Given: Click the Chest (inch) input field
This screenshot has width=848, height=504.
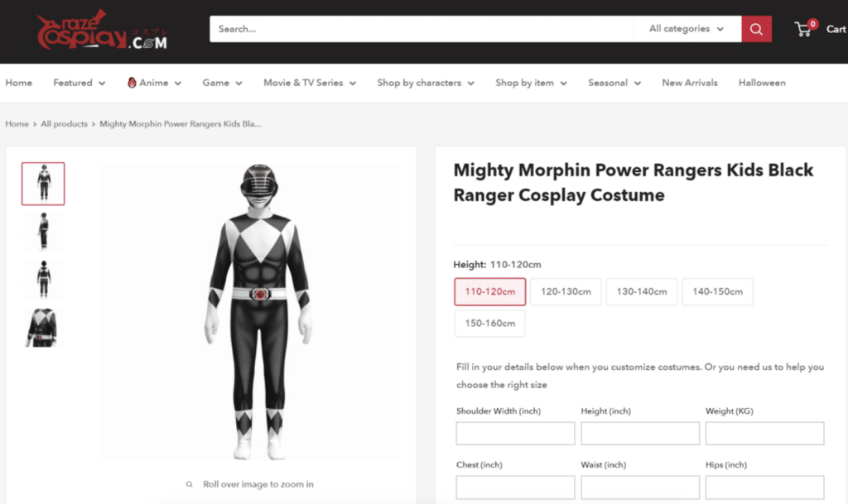Looking at the screenshot, I should (515, 487).
